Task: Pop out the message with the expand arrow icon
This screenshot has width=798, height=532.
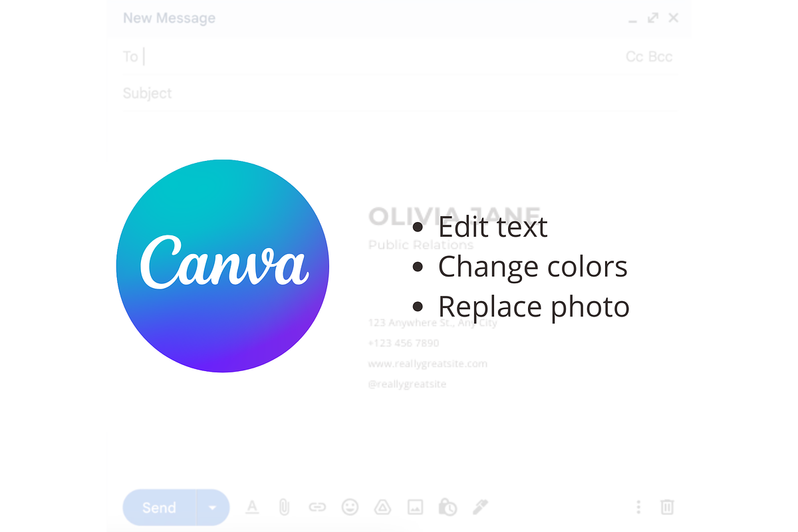Action: 653,18
